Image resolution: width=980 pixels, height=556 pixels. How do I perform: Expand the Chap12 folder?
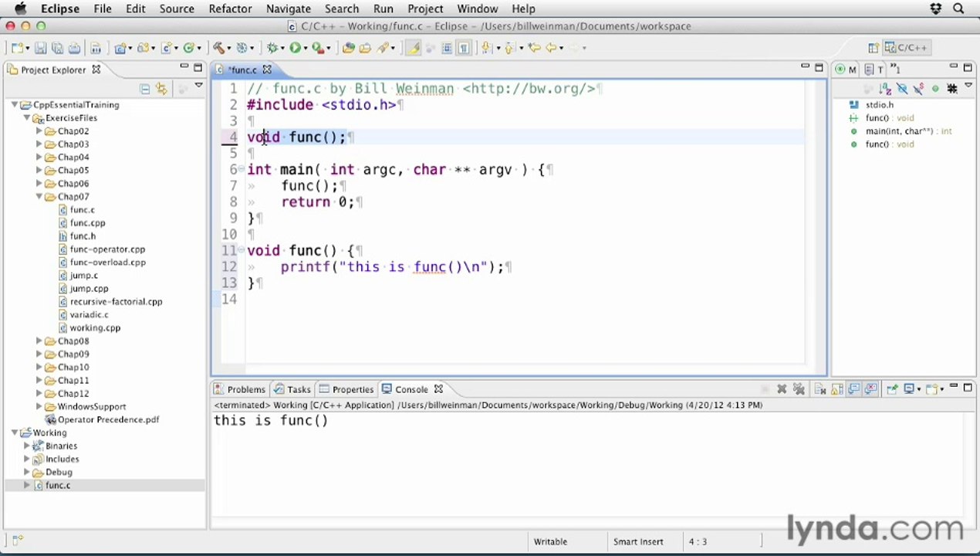coord(39,394)
